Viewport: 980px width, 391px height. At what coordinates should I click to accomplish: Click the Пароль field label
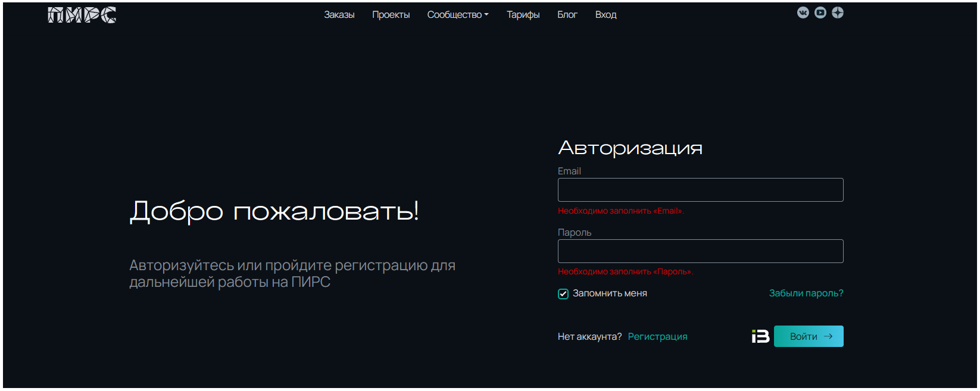[575, 233]
